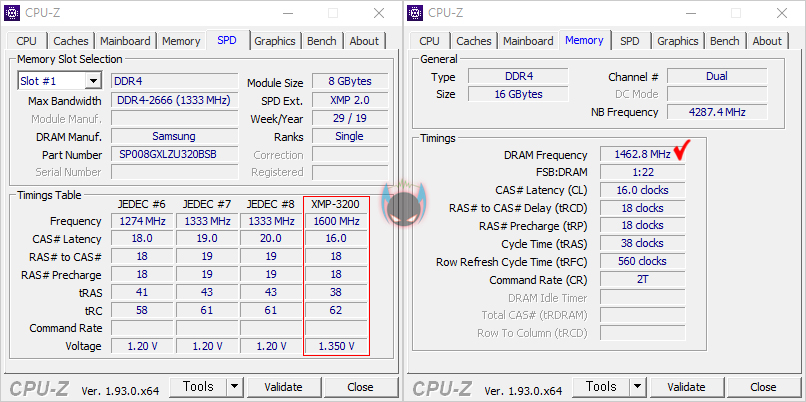The width and height of the screenshot is (806, 402).
Task: Open SPD tab in right window
Action: pos(630,41)
